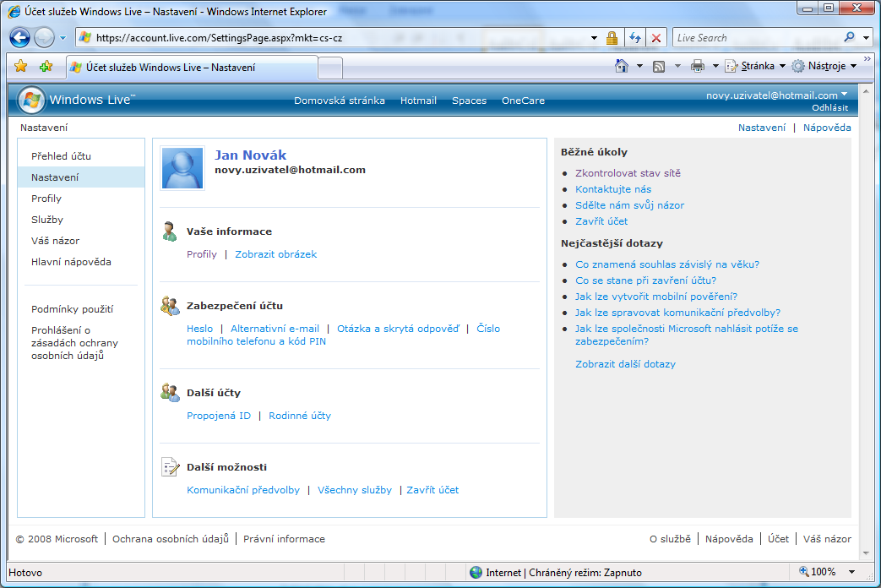Image resolution: width=881 pixels, height=588 pixels.
Task: Open OneCare from the header navigation
Action: point(523,101)
